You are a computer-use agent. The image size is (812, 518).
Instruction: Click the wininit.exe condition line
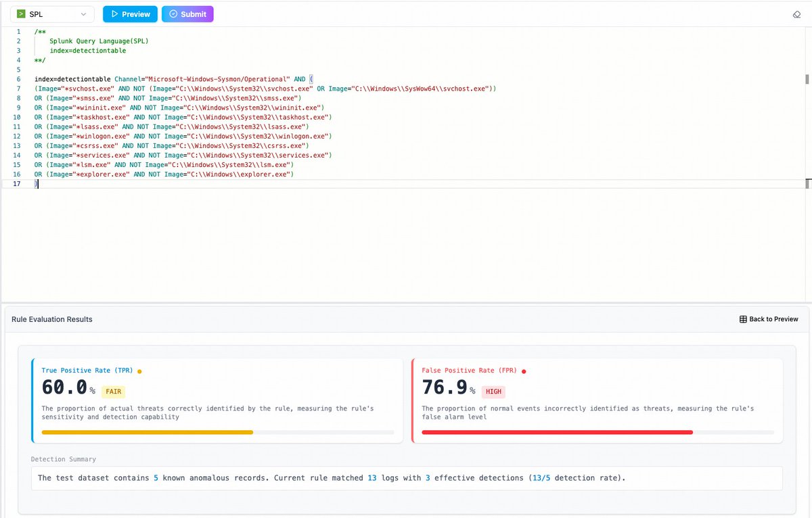click(x=179, y=108)
